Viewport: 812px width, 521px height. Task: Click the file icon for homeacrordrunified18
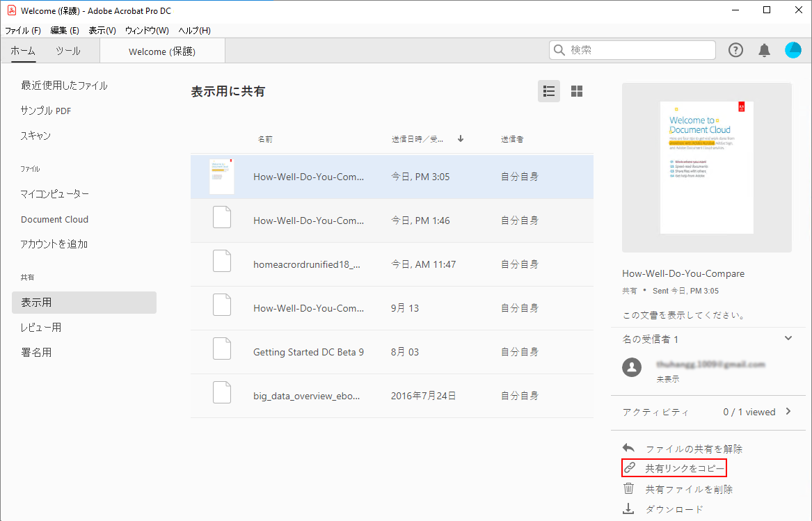coord(222,261)
